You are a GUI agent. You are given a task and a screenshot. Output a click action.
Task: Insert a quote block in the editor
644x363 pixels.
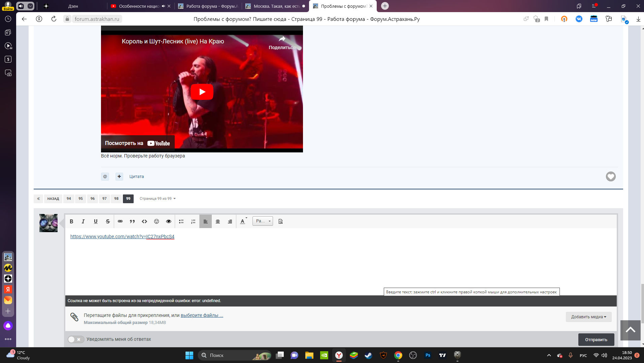pos(132,221)
